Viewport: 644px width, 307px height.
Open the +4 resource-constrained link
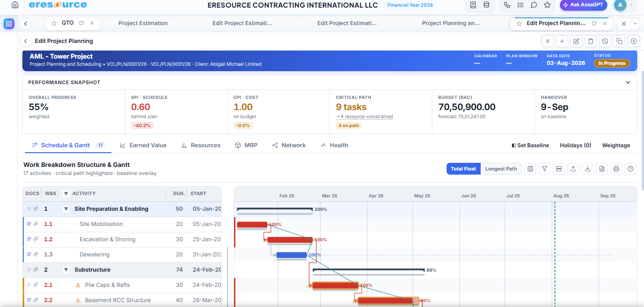[365, 117]
